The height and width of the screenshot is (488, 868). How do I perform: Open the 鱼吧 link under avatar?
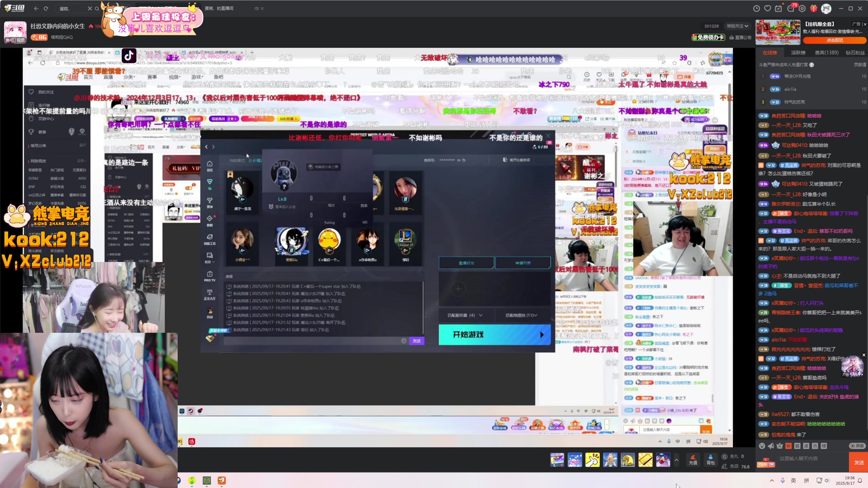9,40
